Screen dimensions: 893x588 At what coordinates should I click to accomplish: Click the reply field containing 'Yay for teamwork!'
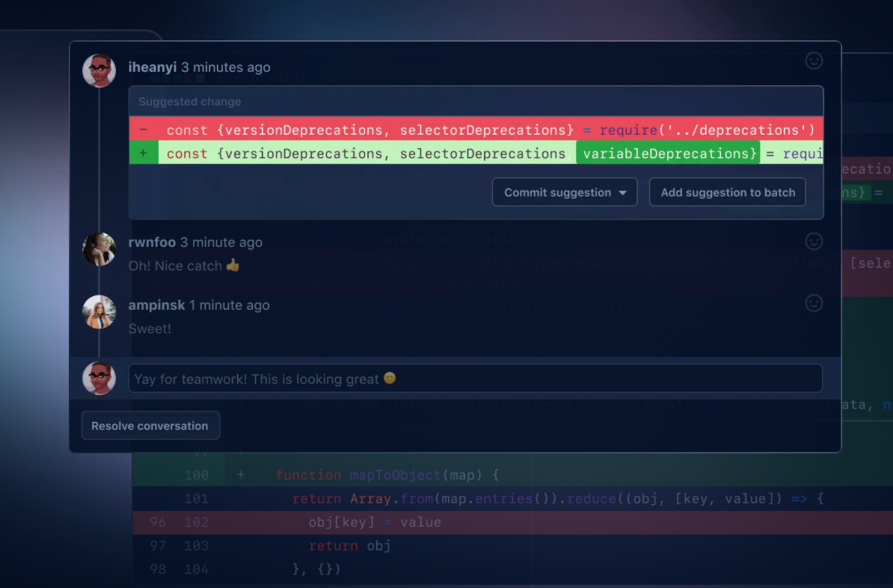tap(476, 379)
